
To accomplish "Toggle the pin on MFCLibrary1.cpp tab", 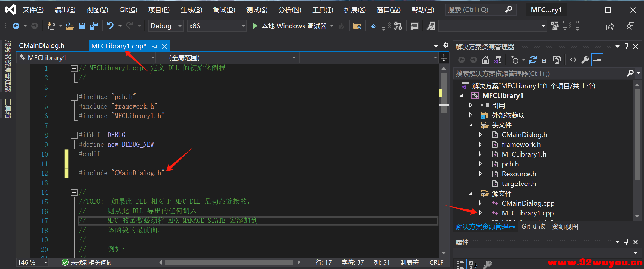I will 154,46.
